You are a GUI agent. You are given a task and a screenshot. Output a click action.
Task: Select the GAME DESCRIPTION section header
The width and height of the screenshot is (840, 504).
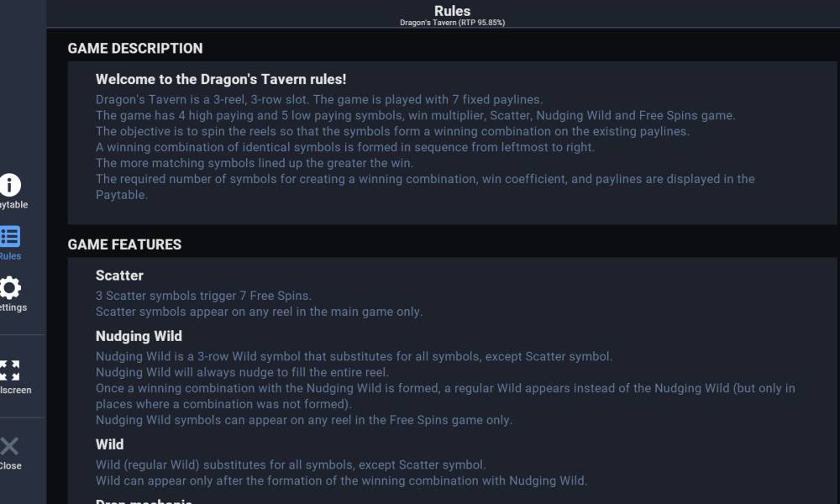click(x=135, y=48)
